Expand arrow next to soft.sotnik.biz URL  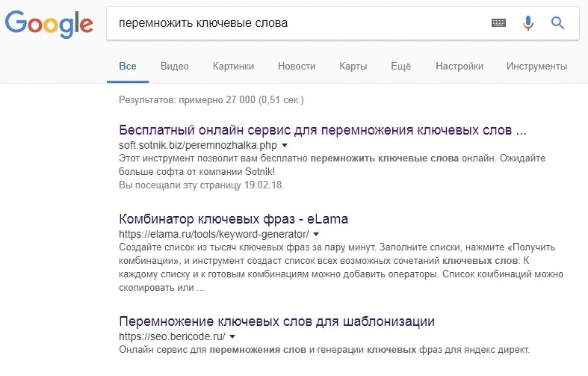pos(285,145)
